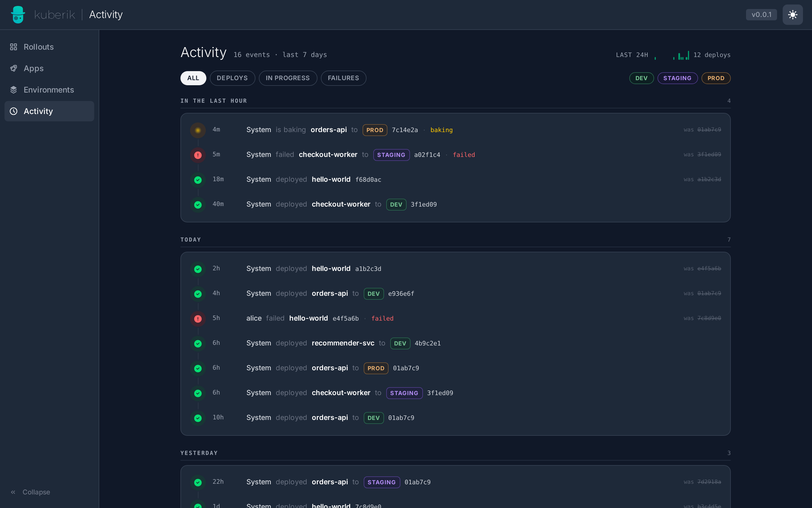Open Activity in the sidebar
Viewport: 812px width, 508px height.
(x=49, y=111)
